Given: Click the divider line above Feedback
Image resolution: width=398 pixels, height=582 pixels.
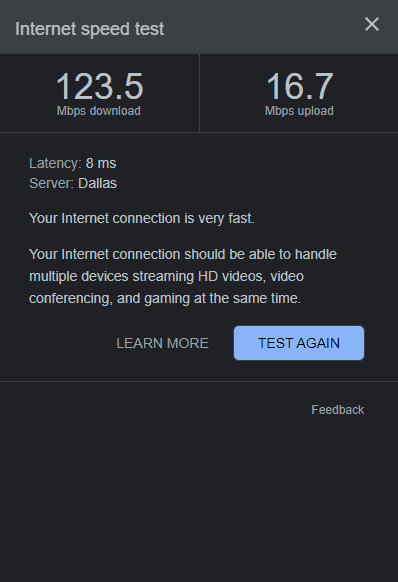Looking at the screenshot, I should tap(199, 381).
